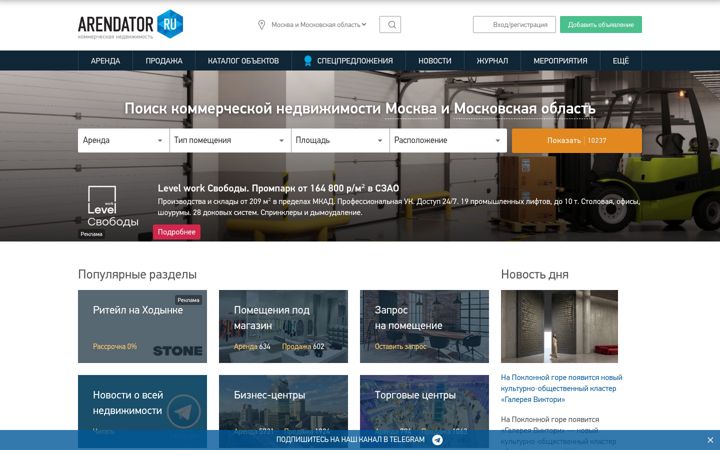Click ПОДПИШИТЕСЬ НА НАШ КАНАЛ В TELEGRAM text

pos(350,440)
